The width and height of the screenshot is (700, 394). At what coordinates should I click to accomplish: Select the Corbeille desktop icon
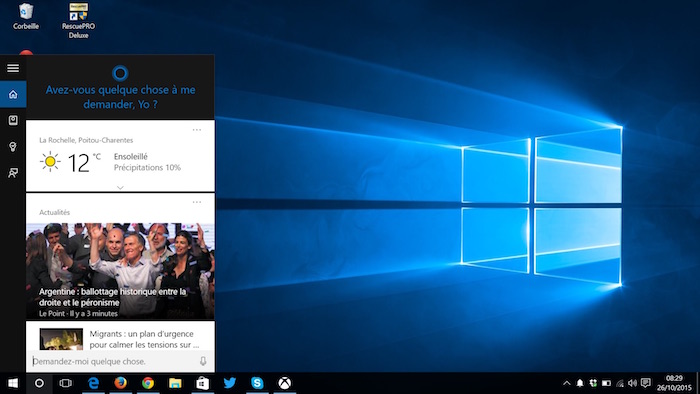pyautogui.click(x=25, y=17)
